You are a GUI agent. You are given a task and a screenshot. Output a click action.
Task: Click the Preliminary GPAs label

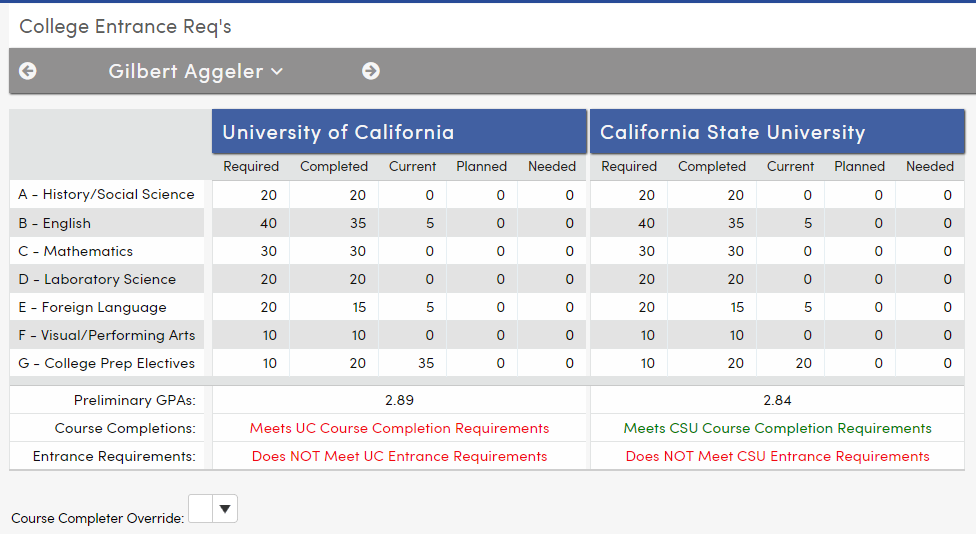coord(134,400)
